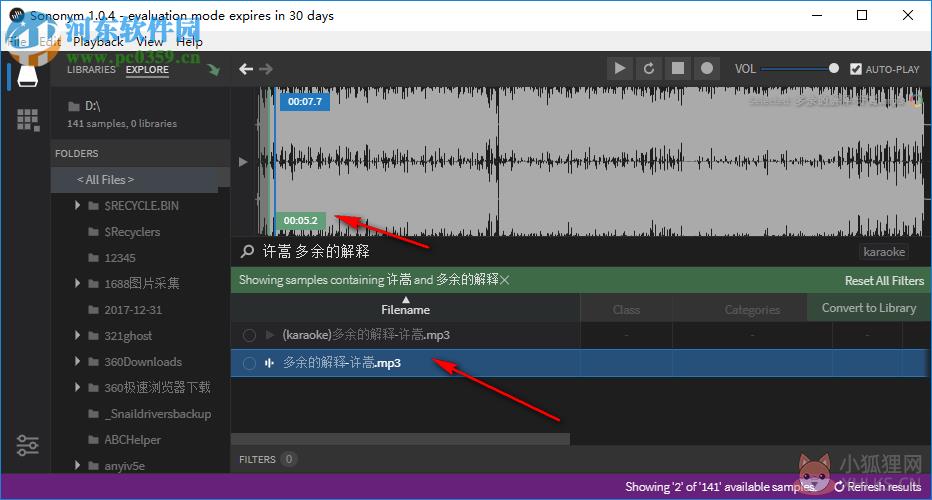Expand the $RECYCLE.BIN folder
The image size is (932, 500).
[x=77, y=205]
